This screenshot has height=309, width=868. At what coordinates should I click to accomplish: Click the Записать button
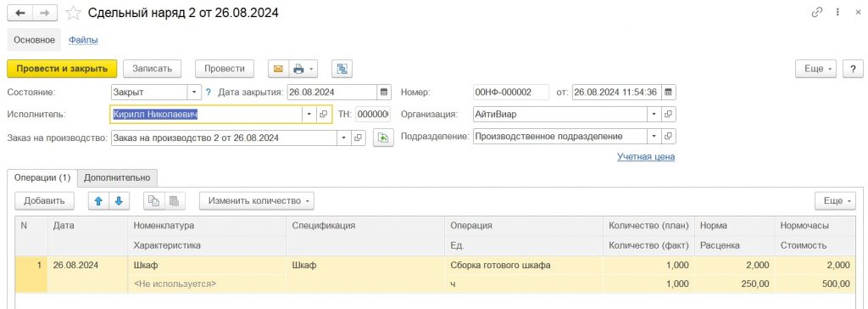pyautogui.click(x=153, y=69)
